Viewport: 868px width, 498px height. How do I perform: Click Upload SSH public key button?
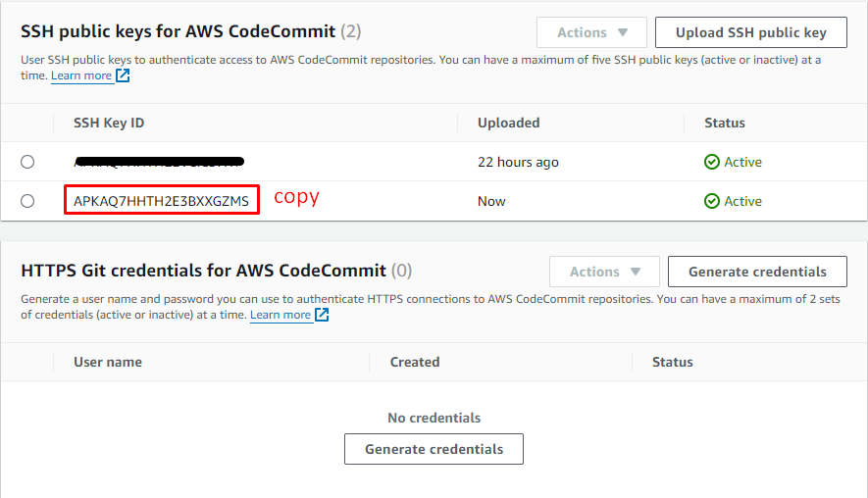[751, 32]
